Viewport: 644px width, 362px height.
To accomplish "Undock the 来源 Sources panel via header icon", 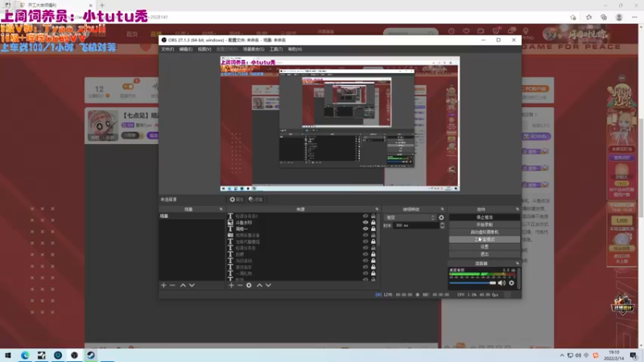I will point(377,209).
